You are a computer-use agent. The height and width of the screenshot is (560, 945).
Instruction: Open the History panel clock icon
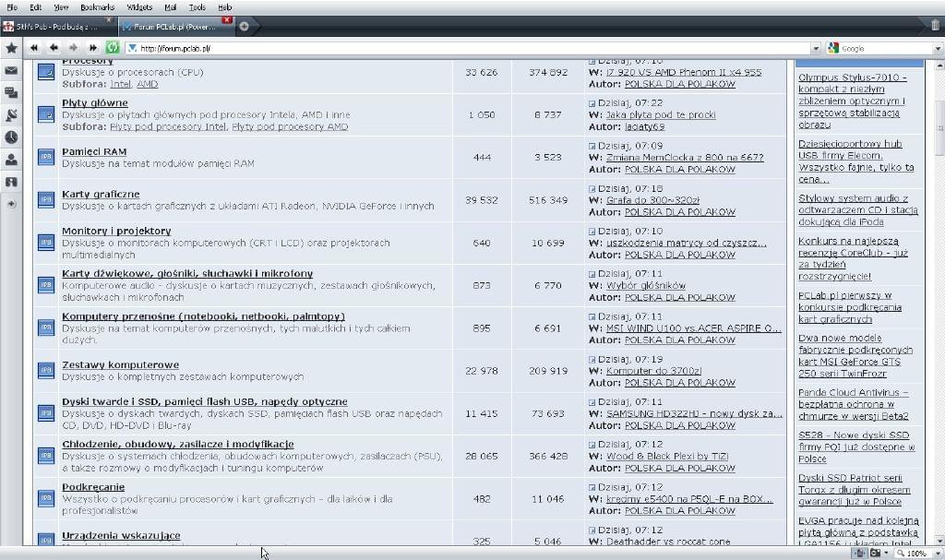click(x=11, y=137)
